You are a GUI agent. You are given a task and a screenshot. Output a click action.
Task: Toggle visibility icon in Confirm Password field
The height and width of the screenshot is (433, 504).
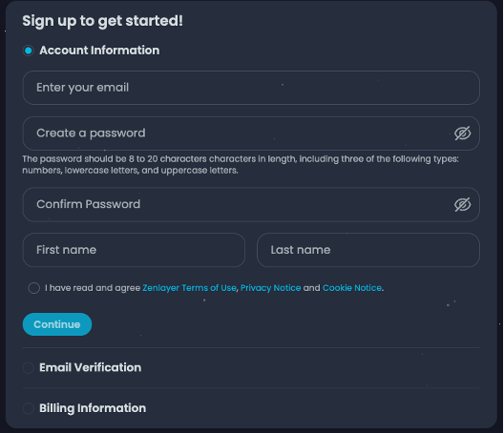pos(463,205)
